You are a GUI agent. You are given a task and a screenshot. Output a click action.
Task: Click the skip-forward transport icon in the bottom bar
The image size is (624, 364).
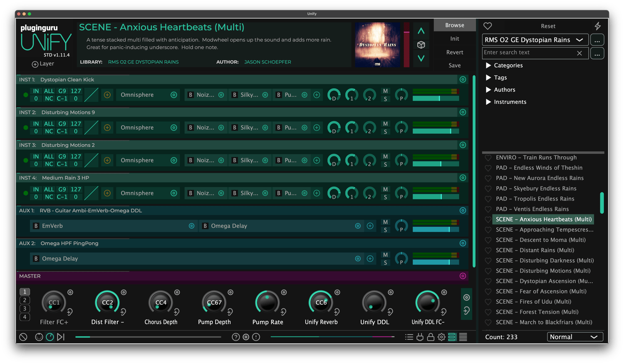[61, 337]
